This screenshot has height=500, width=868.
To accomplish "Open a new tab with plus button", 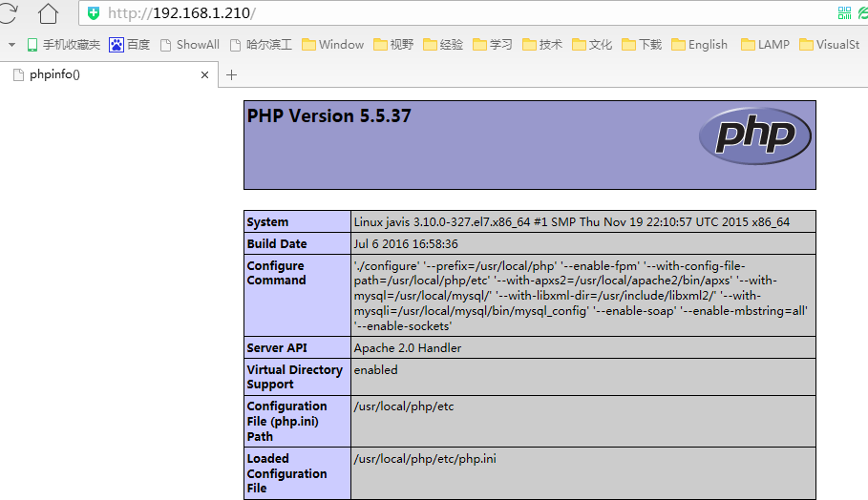I will [x=231, y=74].
